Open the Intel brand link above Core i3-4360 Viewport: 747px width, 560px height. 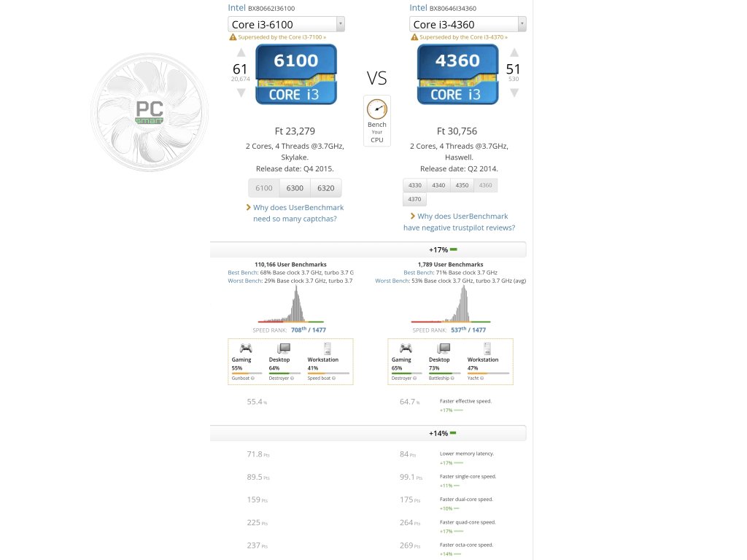coord(418,7)
